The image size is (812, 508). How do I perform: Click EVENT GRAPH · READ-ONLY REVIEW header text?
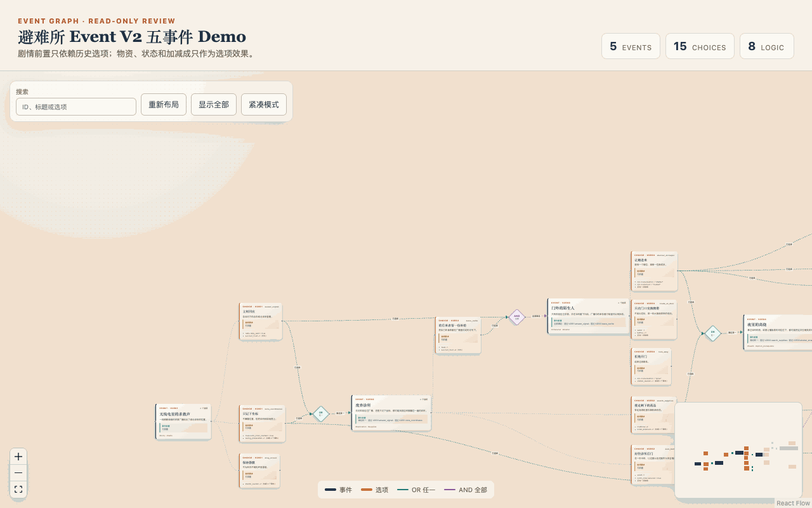96,21
